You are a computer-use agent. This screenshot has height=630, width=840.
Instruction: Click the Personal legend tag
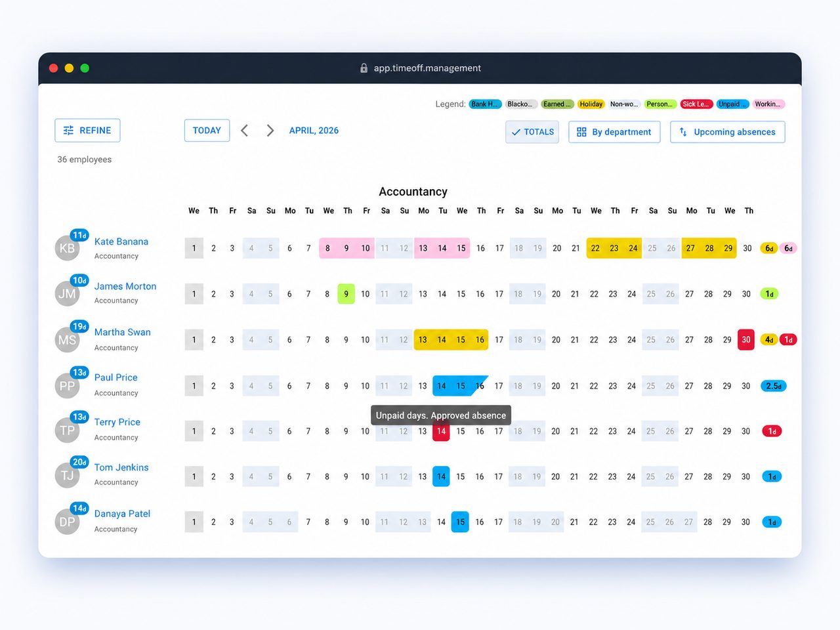660,104
